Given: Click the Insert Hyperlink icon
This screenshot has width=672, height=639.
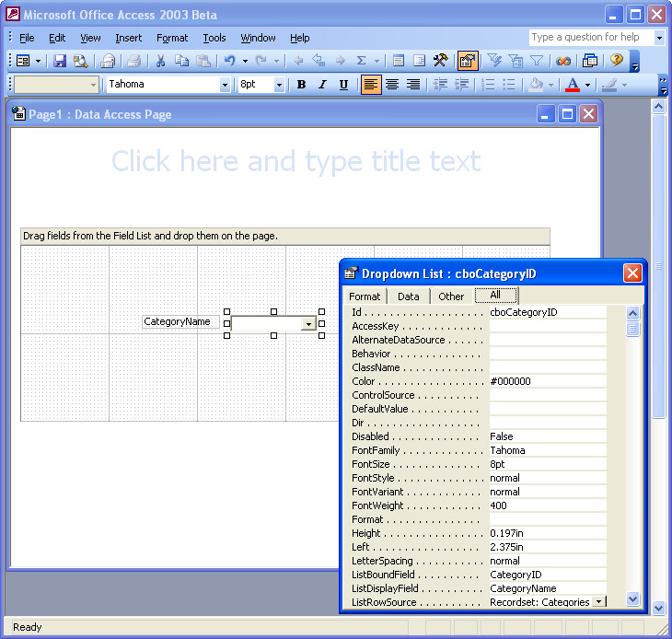Looking at the screenshot, I should (x=563, y=61).
